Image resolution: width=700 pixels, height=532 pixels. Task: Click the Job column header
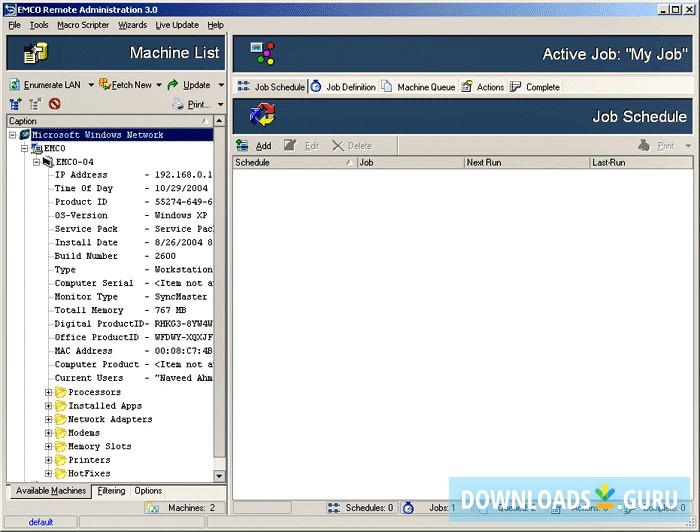tap(411, 162)
